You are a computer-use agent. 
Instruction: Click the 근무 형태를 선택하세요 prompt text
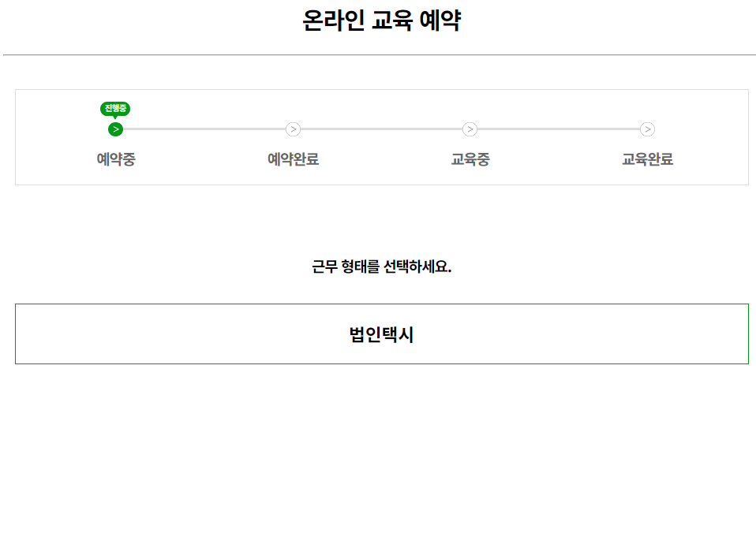381,267
